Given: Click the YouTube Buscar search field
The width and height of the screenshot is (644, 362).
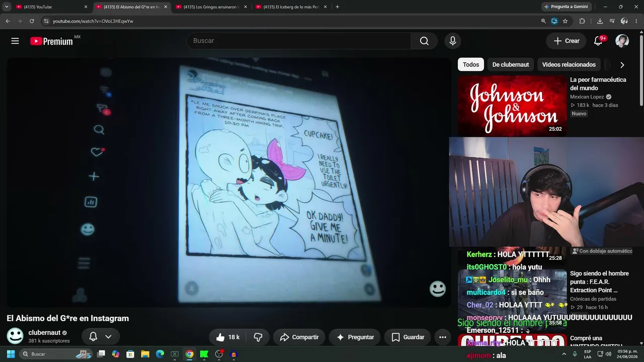Looking at the screenshot, I should click(299, 41).
